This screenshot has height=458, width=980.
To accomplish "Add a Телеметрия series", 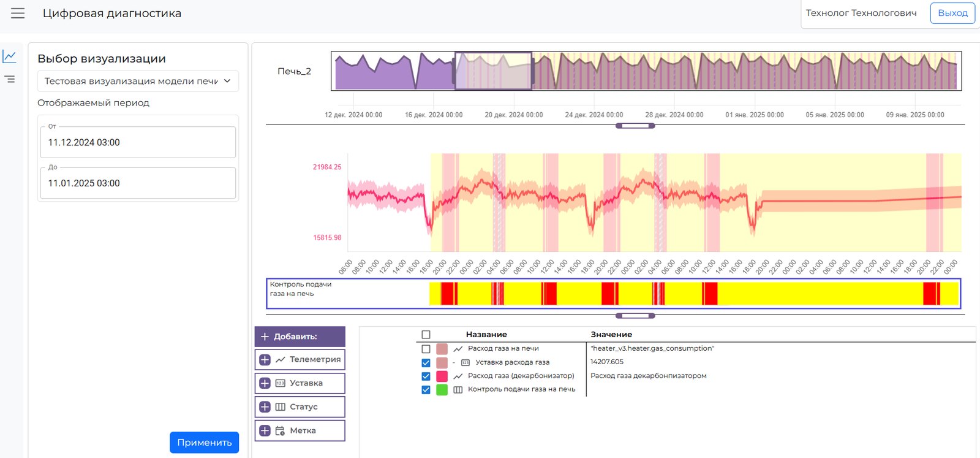I will click(300, 360).
